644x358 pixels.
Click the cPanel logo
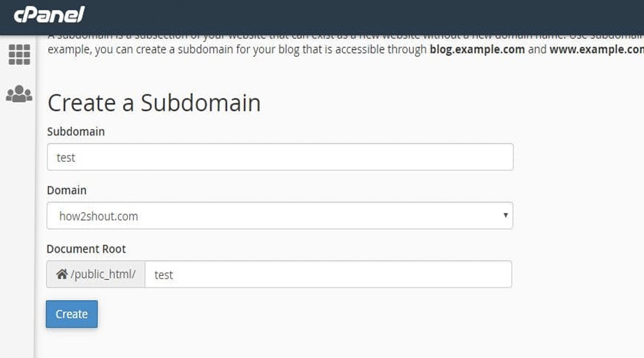pos(49,14)
